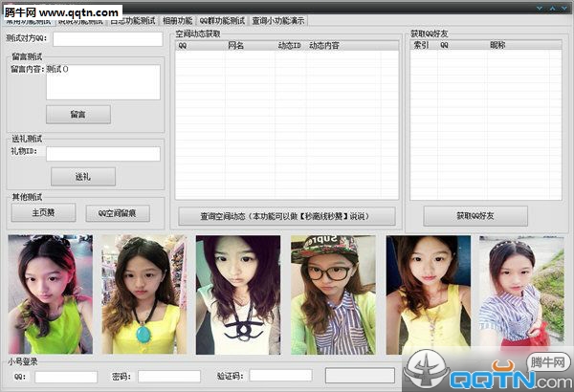Select the photo of girl with blue pendant necklace
Screen dimensions: 574x392
(x=143, y=295)
